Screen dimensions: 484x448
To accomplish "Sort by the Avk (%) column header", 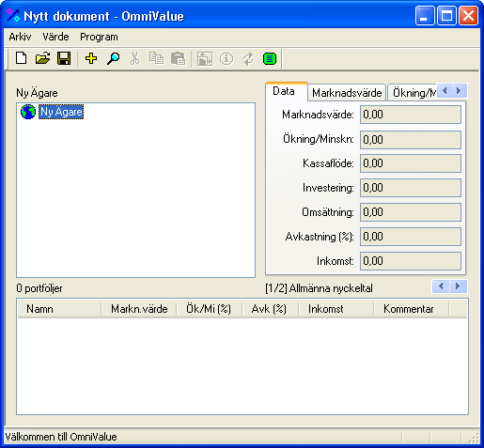I will pos(271,309).
